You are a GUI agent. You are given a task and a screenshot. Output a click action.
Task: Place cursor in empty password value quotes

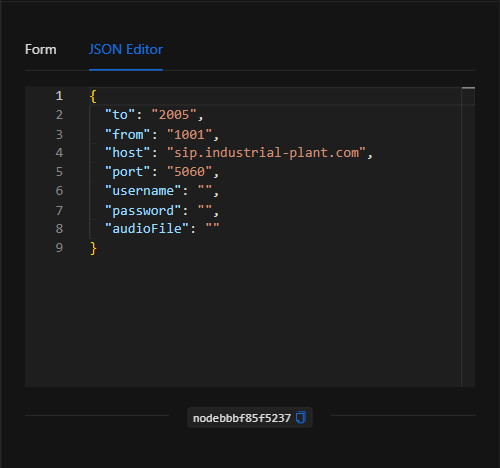[205, 211]
